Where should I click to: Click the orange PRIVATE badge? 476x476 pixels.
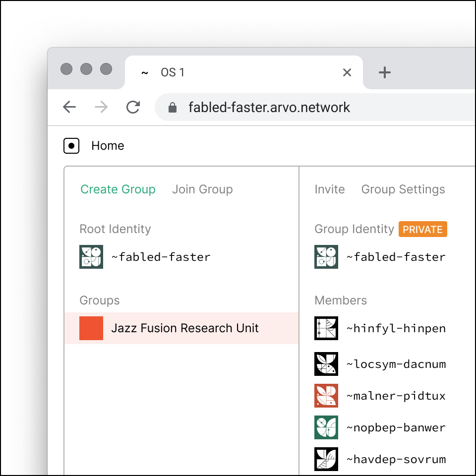(x=422, y=229)
